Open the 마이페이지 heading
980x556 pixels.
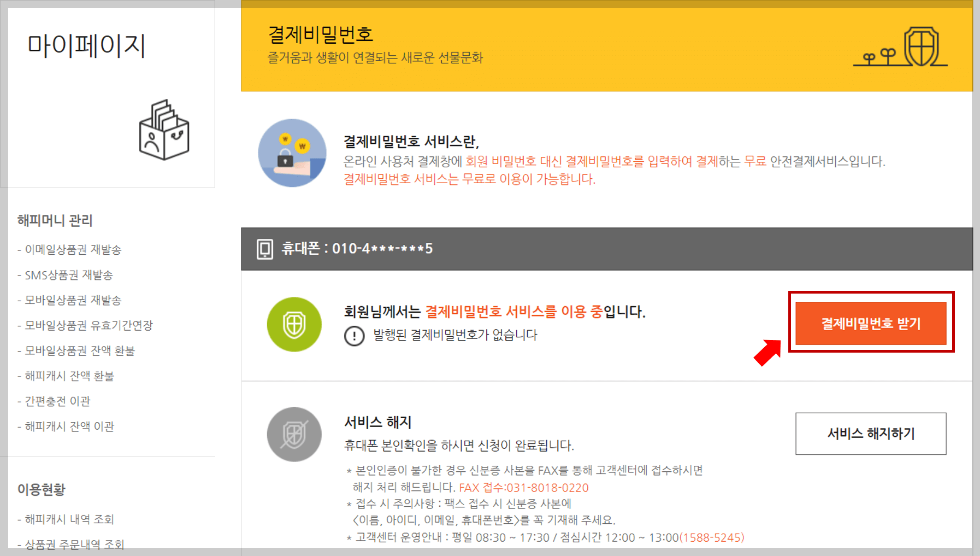coord(86,47)
